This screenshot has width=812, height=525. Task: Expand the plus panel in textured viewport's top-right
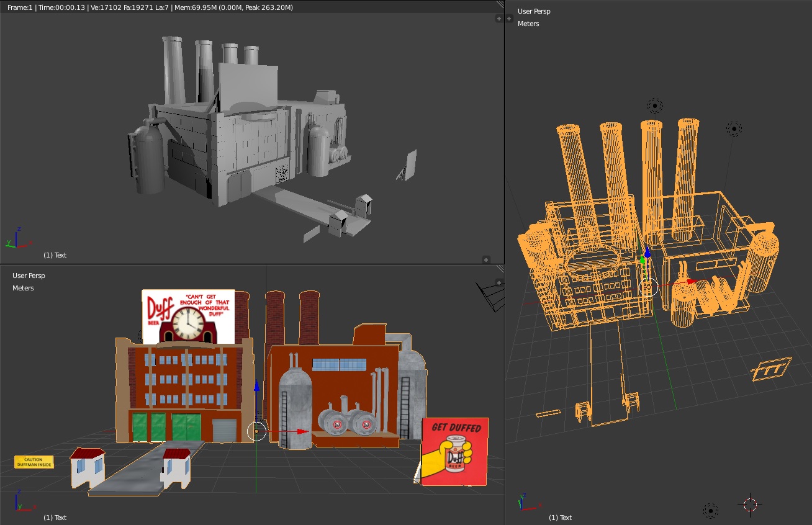click(498, 282)
